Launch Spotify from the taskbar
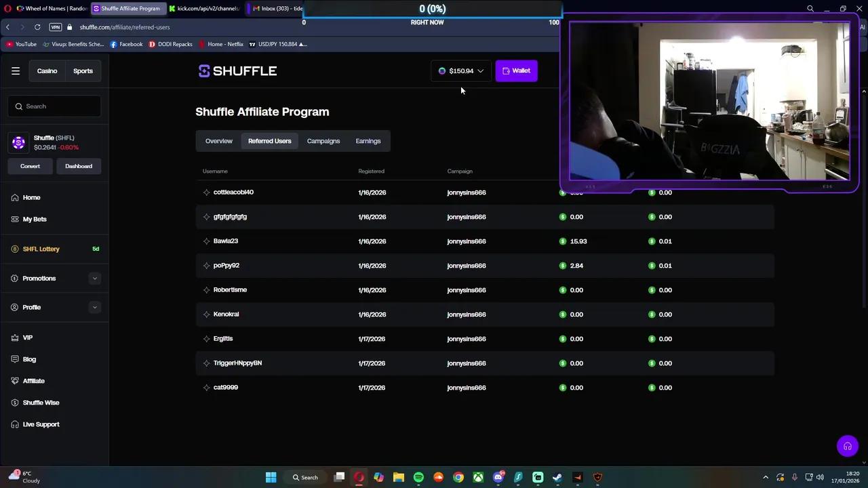The height and width of the screenshot is (488, 868). point(418,477)
